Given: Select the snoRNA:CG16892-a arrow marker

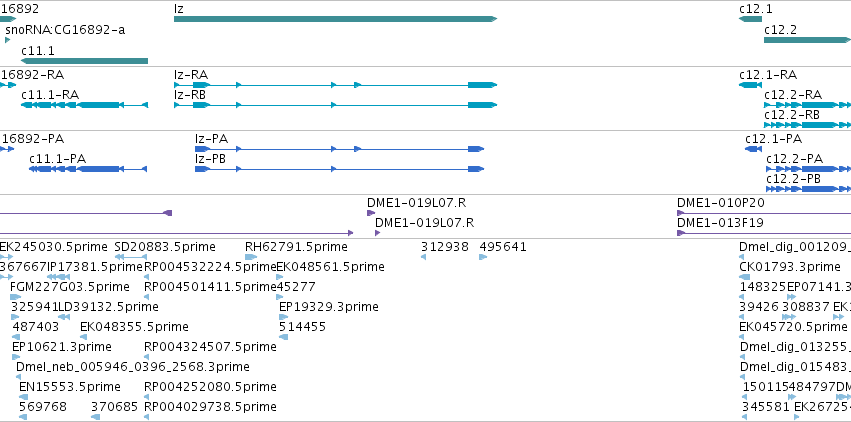Looking at the screenshot, I should (8, 40).
